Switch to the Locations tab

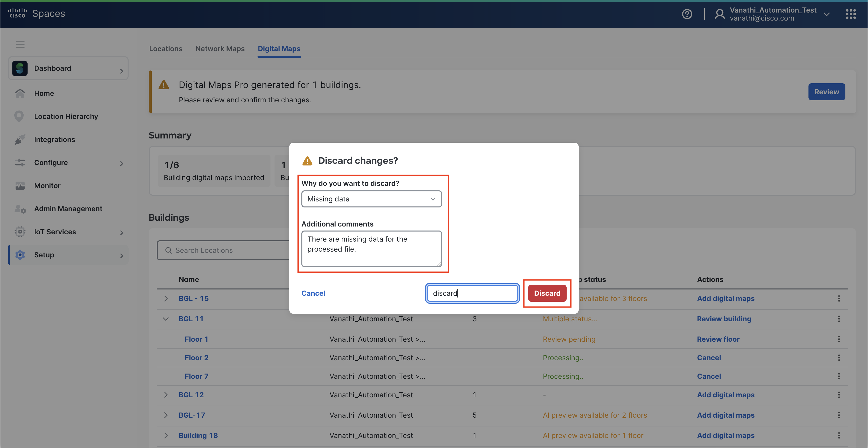click(166, 49)
